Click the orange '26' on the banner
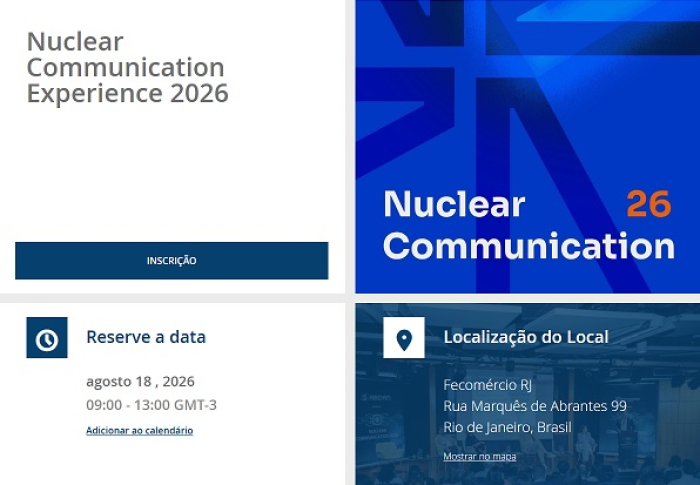 point(649,204)
